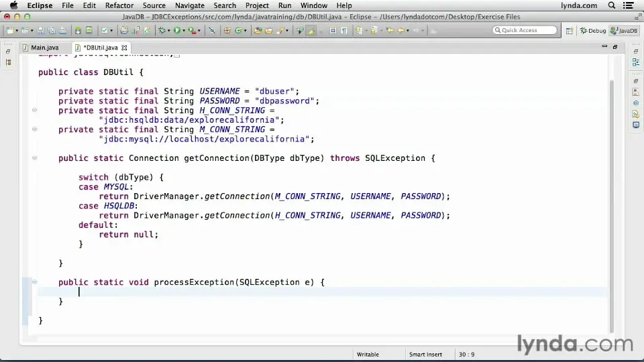Maximize the editor area
Screen dimensions: 644x362
click(x=615, y=47)
